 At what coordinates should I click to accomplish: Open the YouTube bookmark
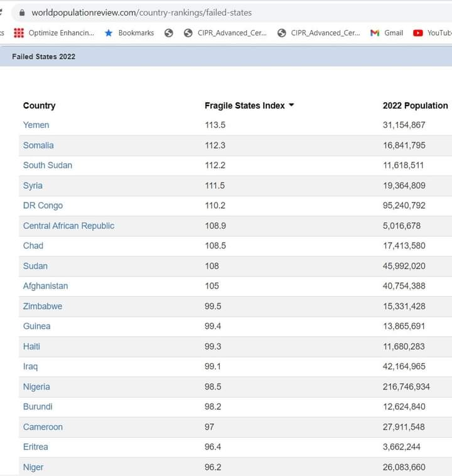pos(433,33)
